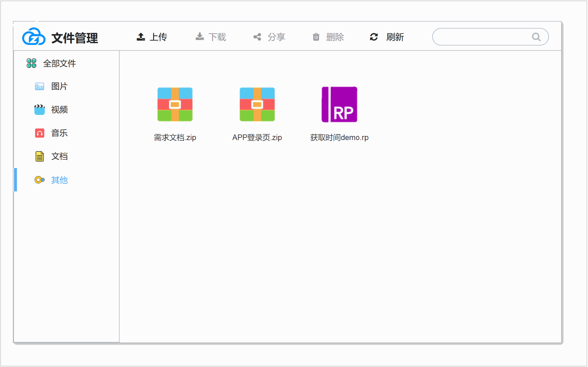Image resolution: width=588 pixels, height=367 pixels.
Task: Select the 需求文档.zip file thumbnail
Action: [175, 104]
